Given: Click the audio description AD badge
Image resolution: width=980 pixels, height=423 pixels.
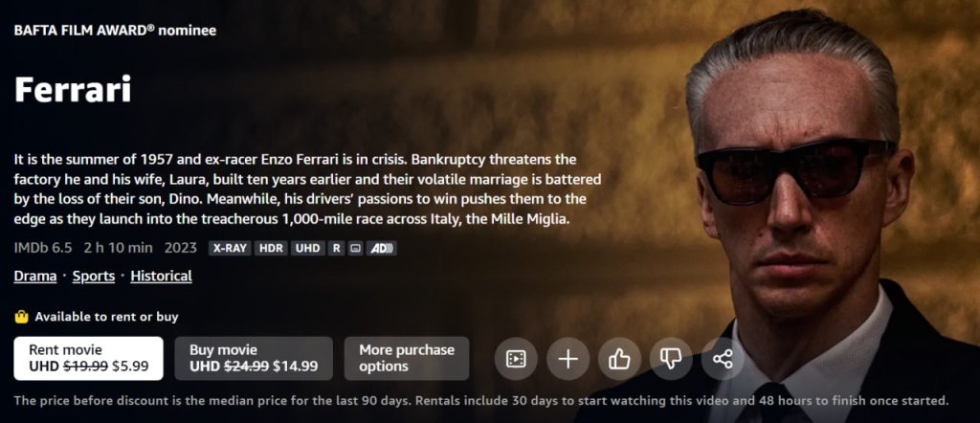Looking at the screenshot, I should point(381,248).
